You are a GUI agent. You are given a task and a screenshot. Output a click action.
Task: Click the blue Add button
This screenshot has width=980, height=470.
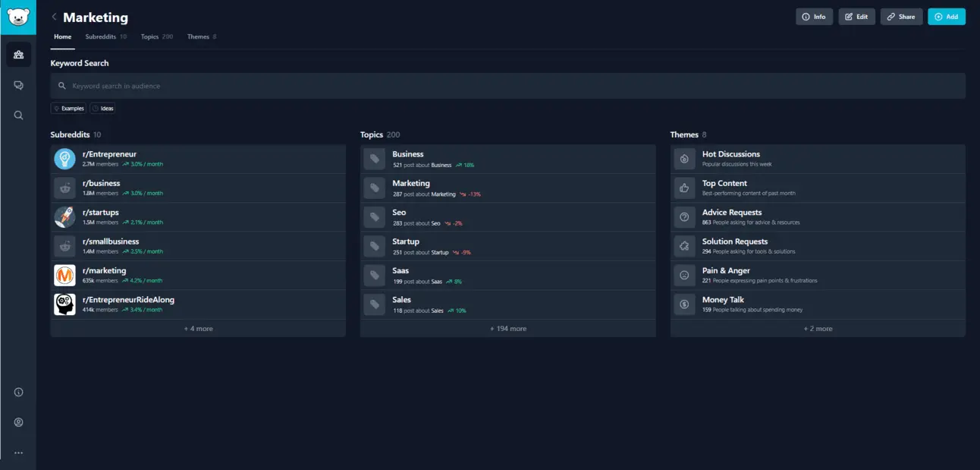click(x=946, y=17)
